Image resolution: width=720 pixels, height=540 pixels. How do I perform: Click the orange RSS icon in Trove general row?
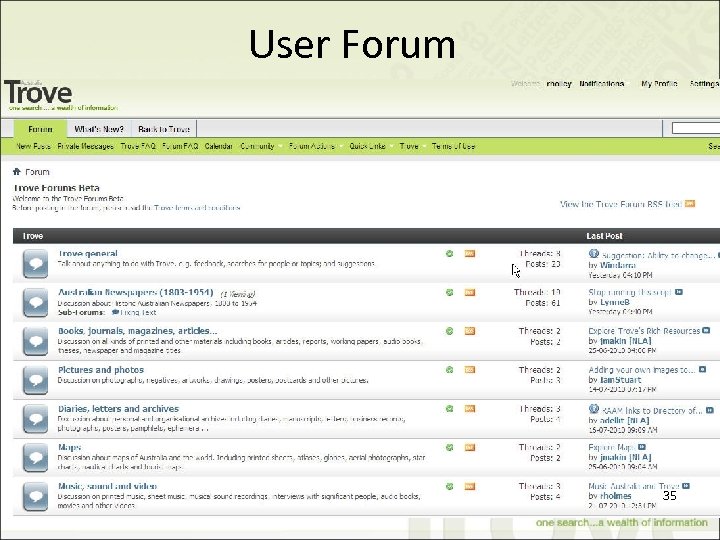[x=470, y=253]
